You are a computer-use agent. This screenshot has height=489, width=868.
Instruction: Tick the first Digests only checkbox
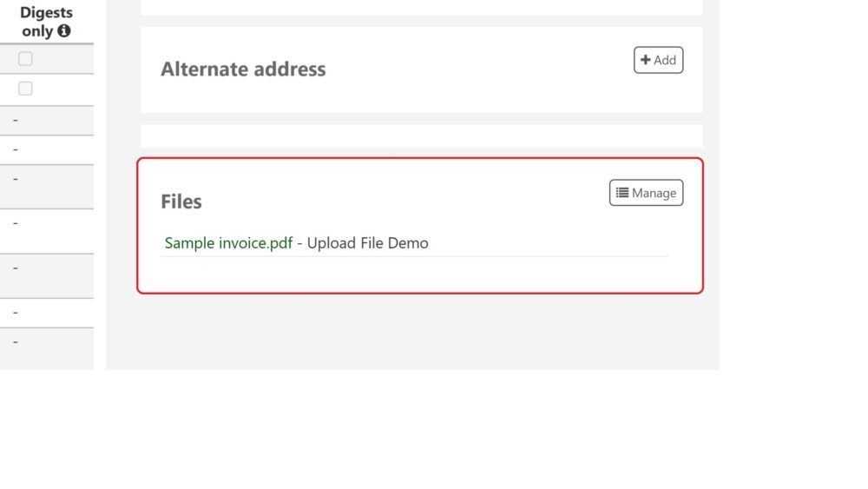[x=25, y=59]
